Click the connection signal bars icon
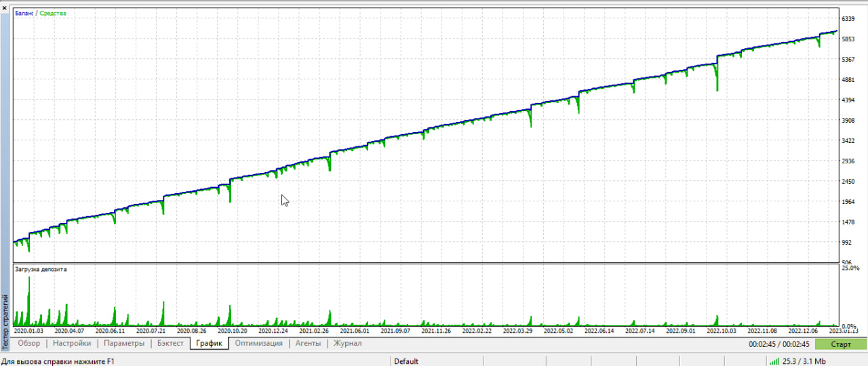This screenshot has width=868, height=366. coord(774,361)
